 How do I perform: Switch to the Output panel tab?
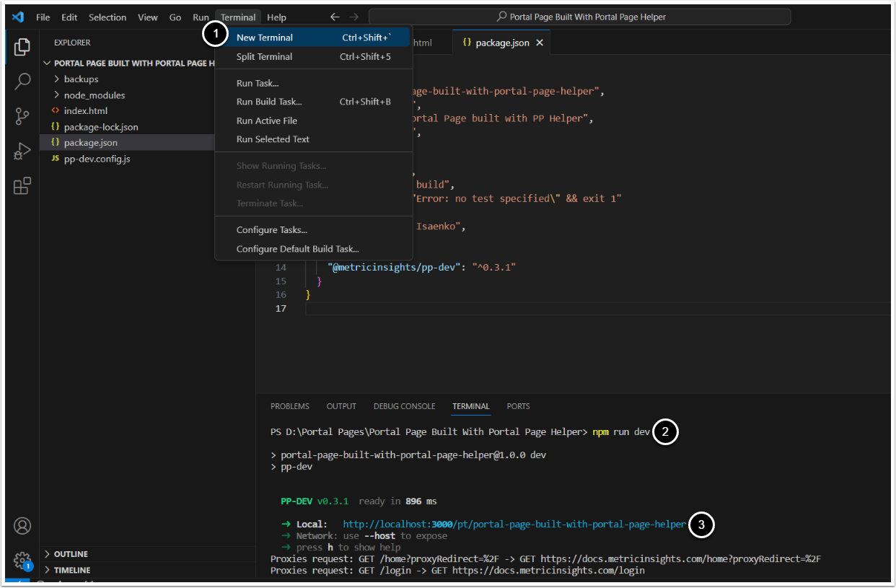pyautogui.click(x=341, y=406)
